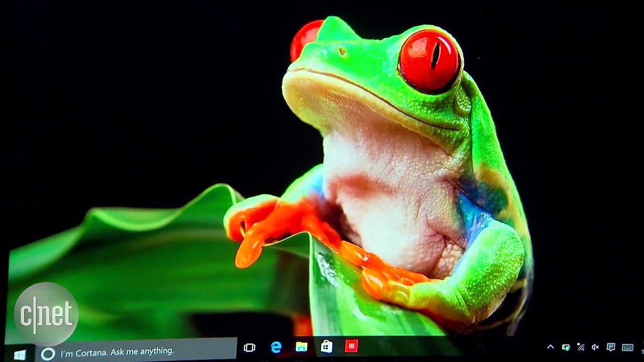The width and height of the screenshot is (644, 362).
Task: Open File Explorer from the taskbar
Action: point(301,346)
